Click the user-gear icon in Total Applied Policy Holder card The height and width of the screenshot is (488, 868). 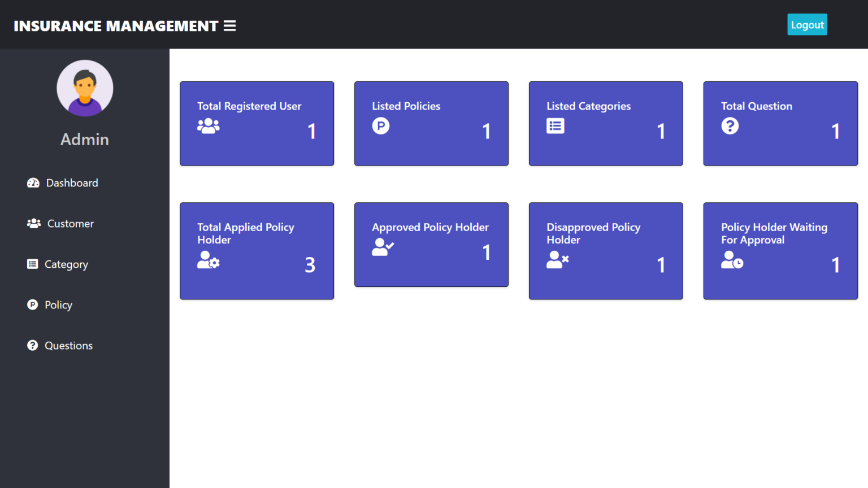coord(209,260)
